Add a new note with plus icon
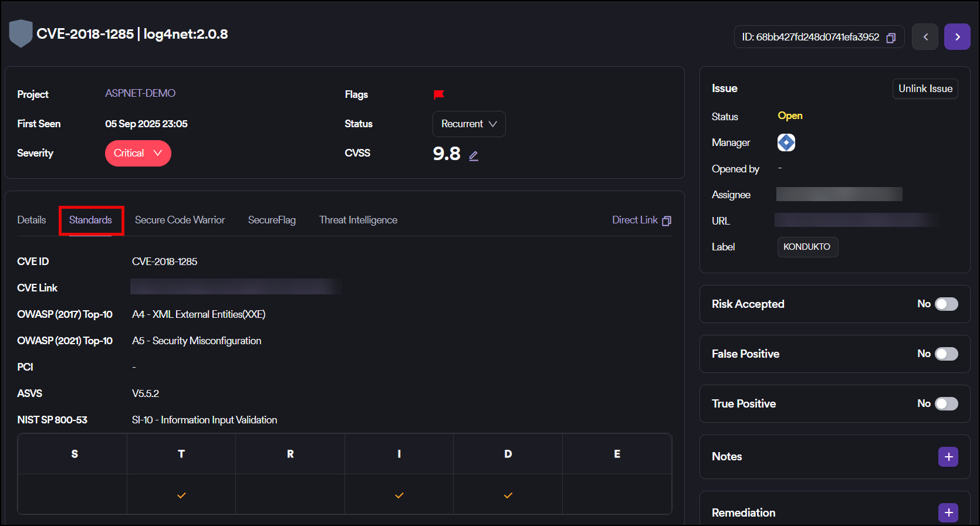Viewport: 980px width, 526px height. point(948,457)
